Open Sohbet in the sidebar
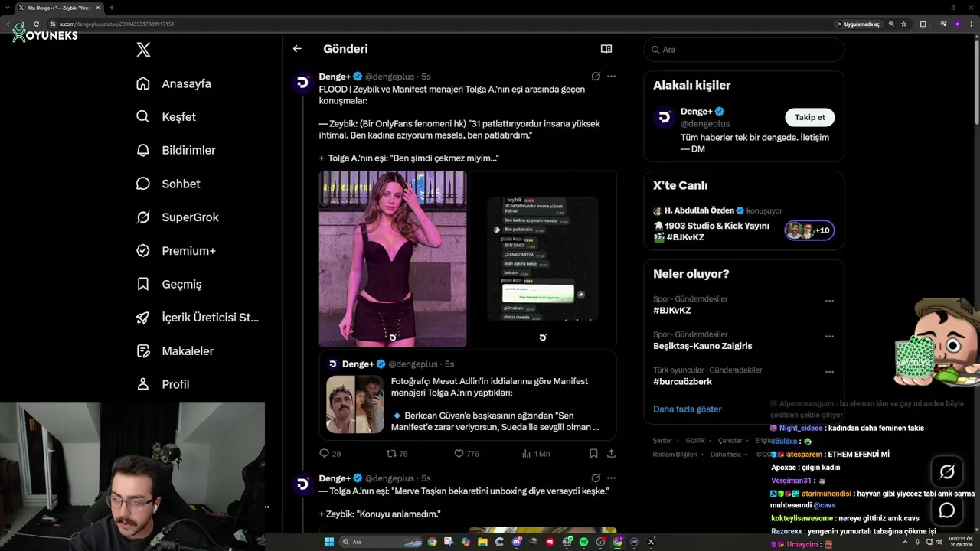This screenshot has width=980, height=551. point(168,184)
